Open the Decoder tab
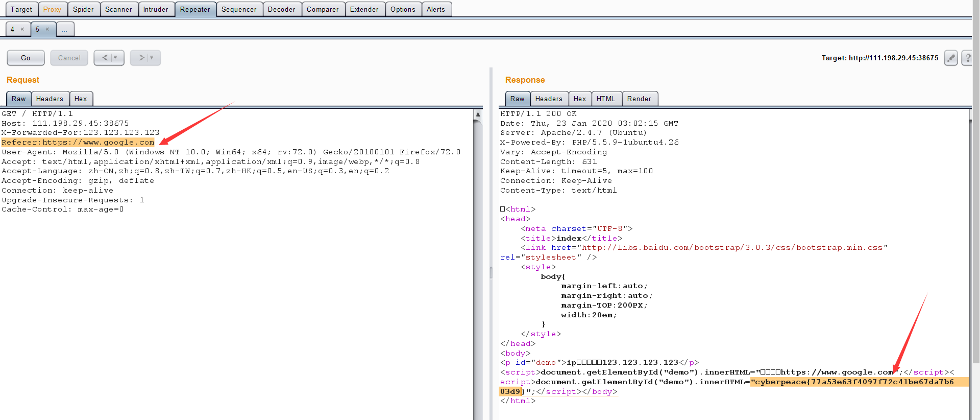 pos(282,9)
